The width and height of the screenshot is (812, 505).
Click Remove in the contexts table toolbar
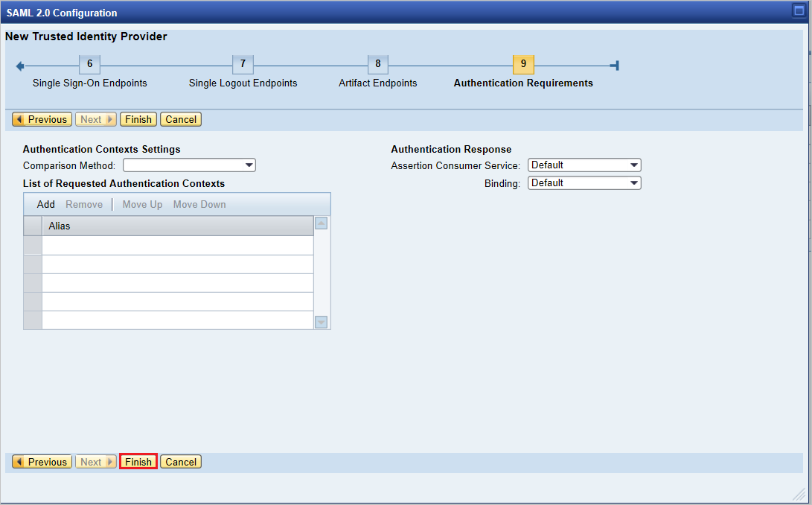84,204
